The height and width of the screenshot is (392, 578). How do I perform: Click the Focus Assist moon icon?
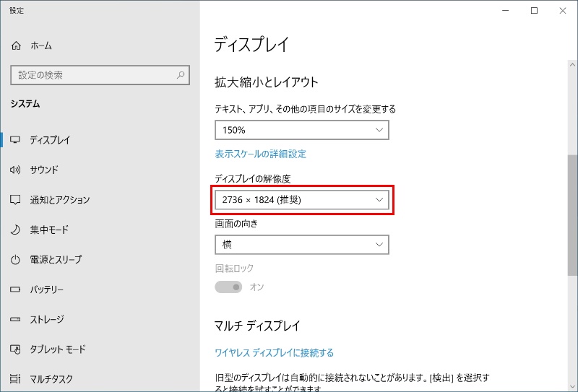(16, 230)
